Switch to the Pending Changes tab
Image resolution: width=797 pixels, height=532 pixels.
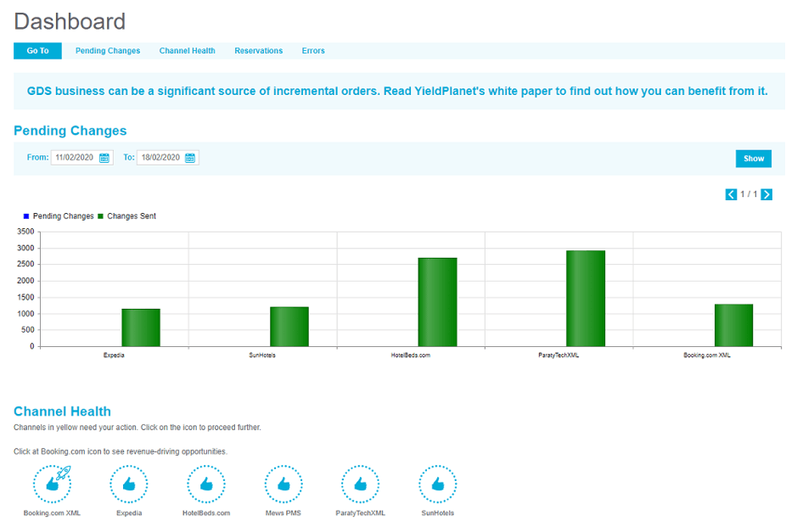point(108,51)
